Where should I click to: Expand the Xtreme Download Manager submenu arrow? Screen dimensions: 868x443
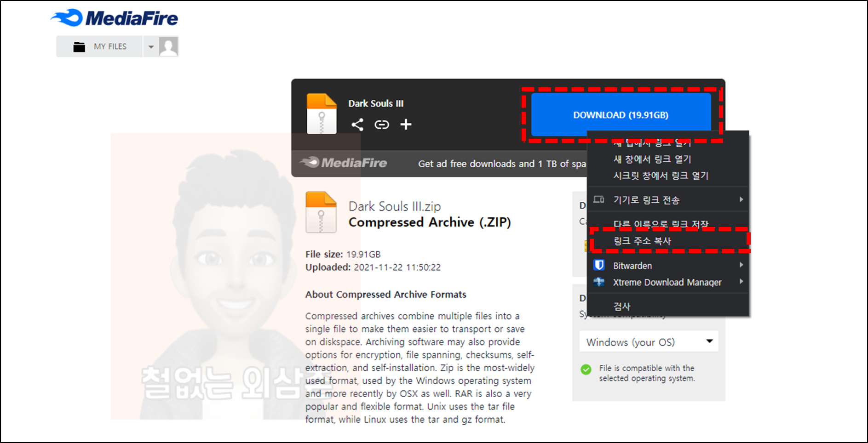point(741,282)
